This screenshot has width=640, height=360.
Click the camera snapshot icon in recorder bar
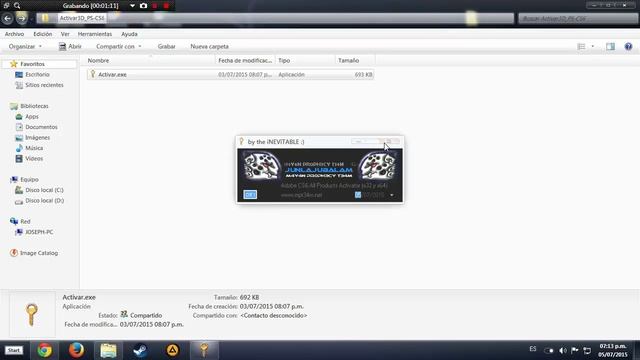tap(143, 6)
